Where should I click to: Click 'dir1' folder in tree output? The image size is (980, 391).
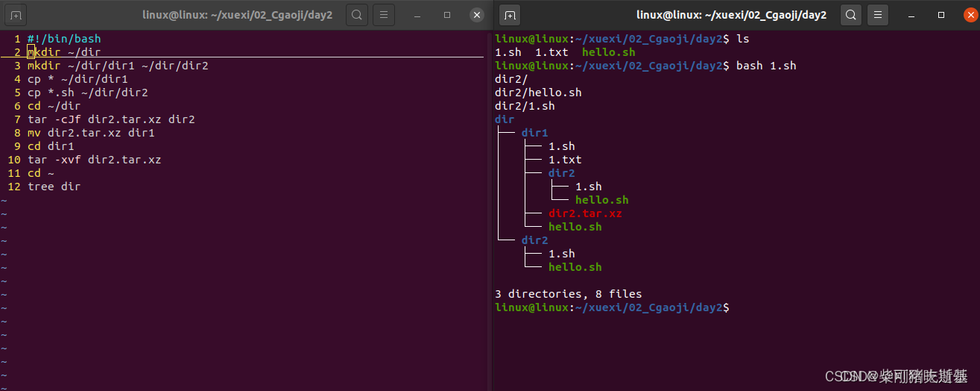[535, 133]
